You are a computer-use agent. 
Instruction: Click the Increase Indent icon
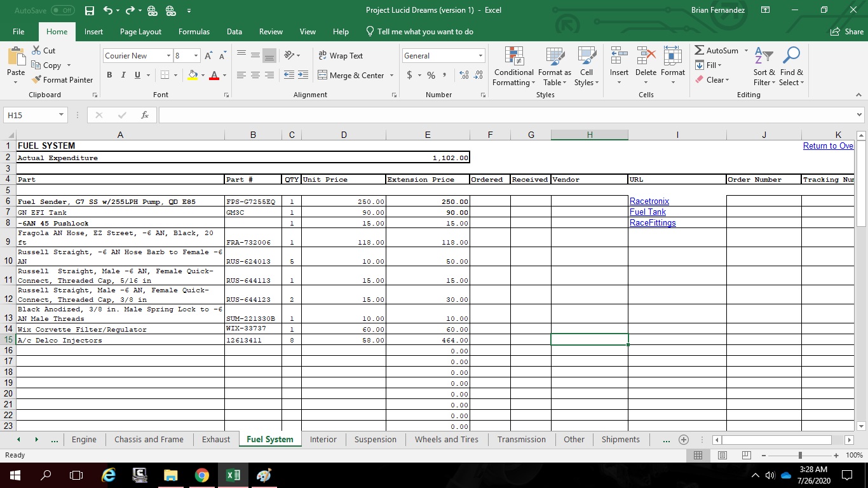(303, 75)
